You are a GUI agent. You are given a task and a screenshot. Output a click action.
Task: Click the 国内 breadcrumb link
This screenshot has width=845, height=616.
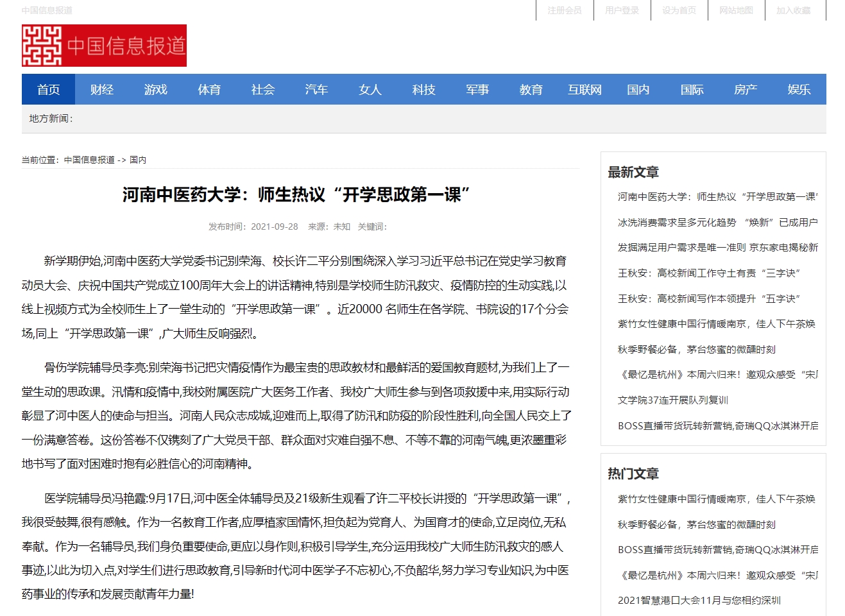(x=138, y=160)
